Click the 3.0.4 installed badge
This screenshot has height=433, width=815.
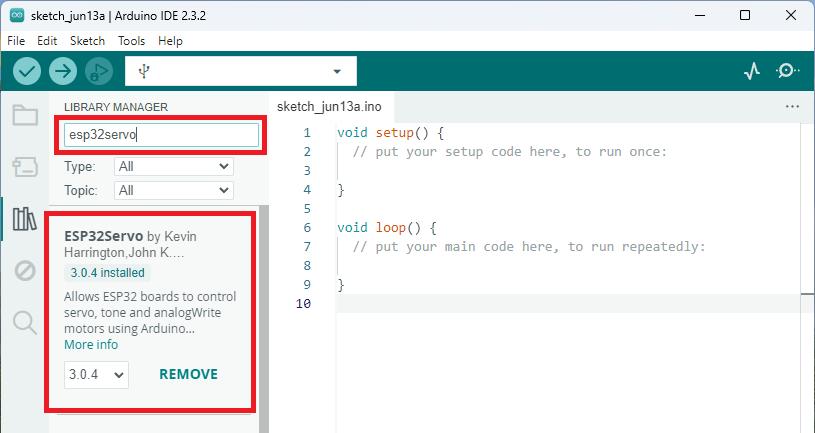108,273
